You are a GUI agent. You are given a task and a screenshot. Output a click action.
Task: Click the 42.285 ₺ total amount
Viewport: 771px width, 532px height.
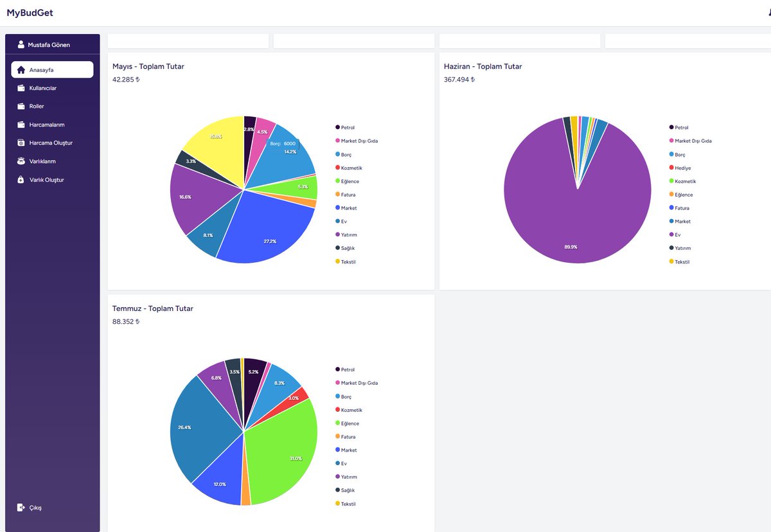tap(126, 80)
